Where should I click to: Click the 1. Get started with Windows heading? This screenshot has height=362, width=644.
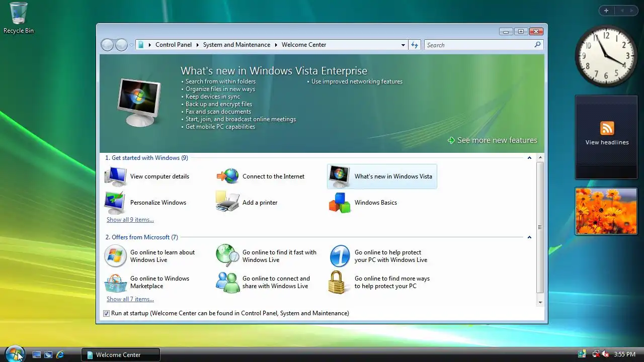tap(146, 158)
